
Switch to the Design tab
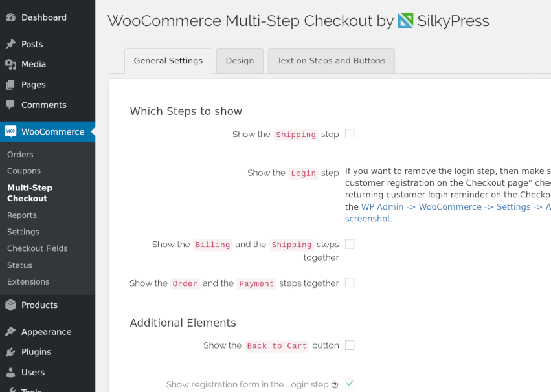240,61
